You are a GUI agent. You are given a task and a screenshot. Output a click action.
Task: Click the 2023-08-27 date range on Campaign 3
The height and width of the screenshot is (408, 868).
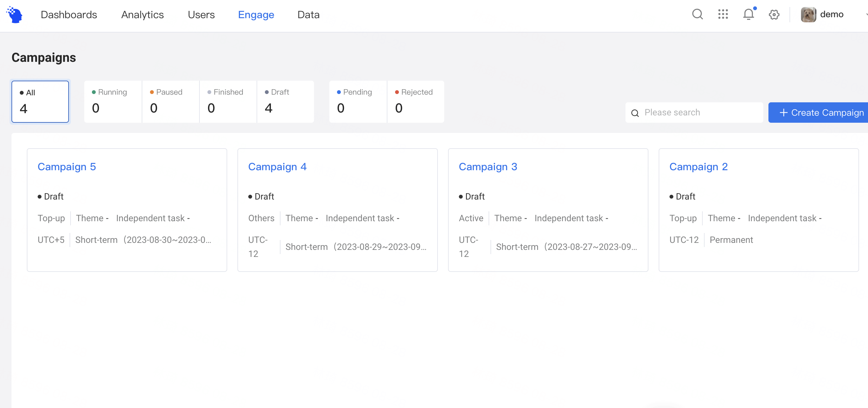click(591, 247)
